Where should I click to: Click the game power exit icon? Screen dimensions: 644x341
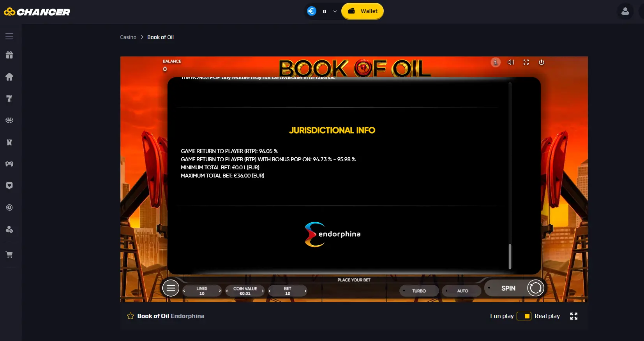click(541, 62)
